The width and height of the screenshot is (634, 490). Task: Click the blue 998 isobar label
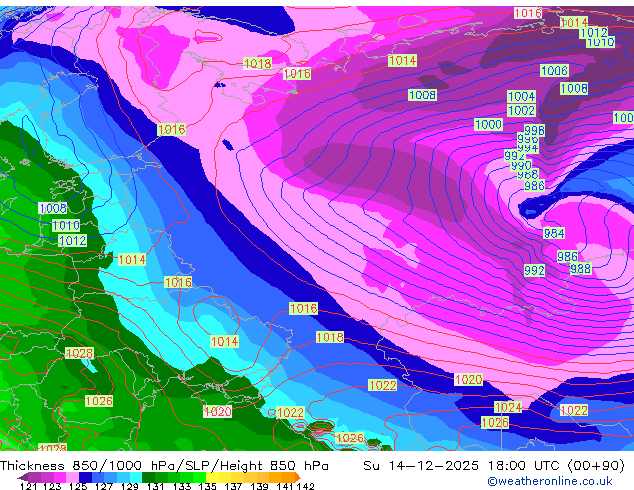pyautogui.click(x=535, y=130)
